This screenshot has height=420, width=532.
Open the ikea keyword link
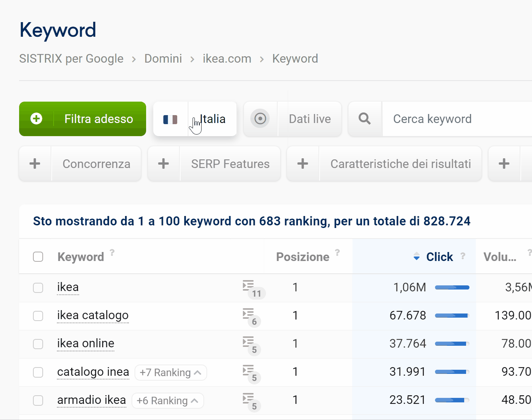(x=68, y=287)
